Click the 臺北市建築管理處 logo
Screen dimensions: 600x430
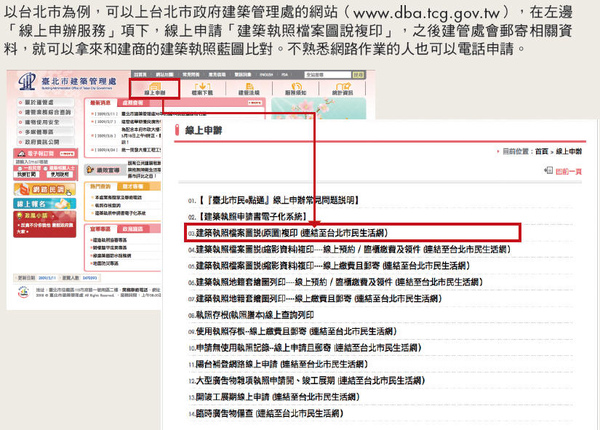[67, 82]
